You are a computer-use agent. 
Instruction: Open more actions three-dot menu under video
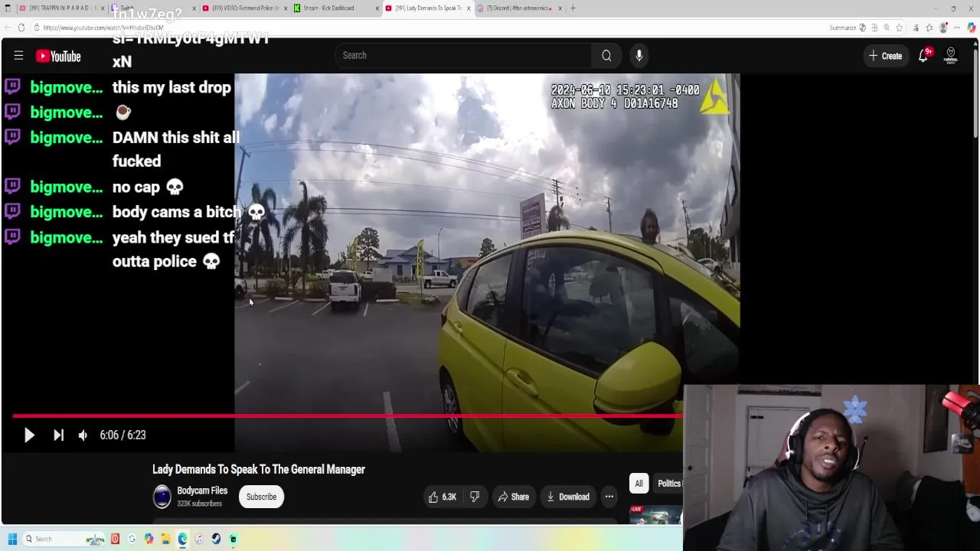tap(609, 497)
